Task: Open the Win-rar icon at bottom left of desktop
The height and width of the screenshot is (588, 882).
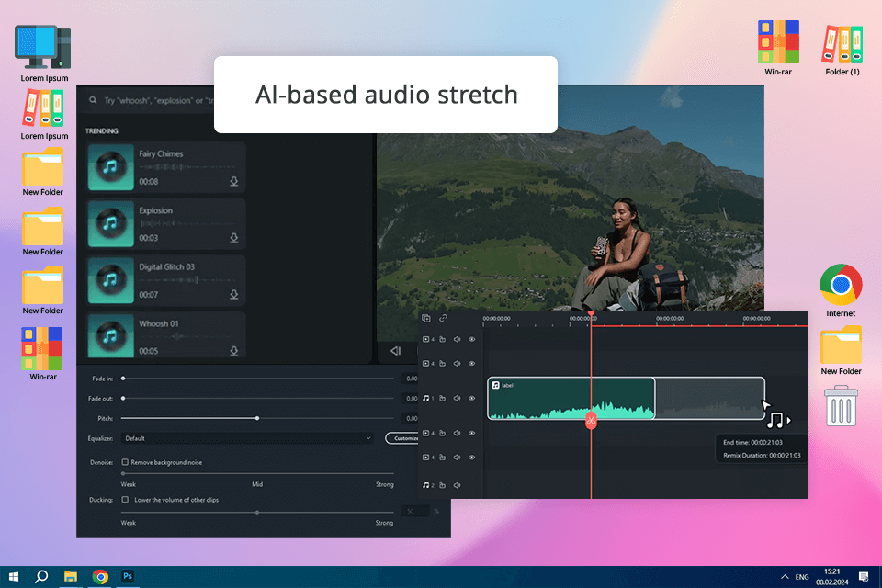Action: pos(43,354)
